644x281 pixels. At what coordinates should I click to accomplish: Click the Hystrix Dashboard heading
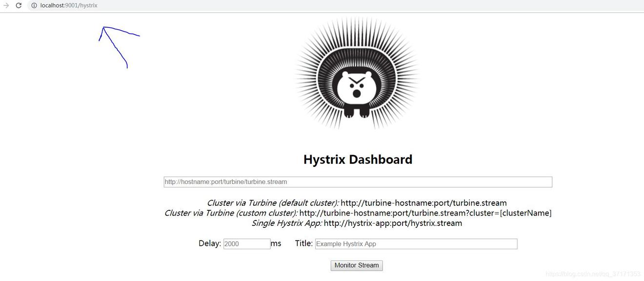(358, 160)
